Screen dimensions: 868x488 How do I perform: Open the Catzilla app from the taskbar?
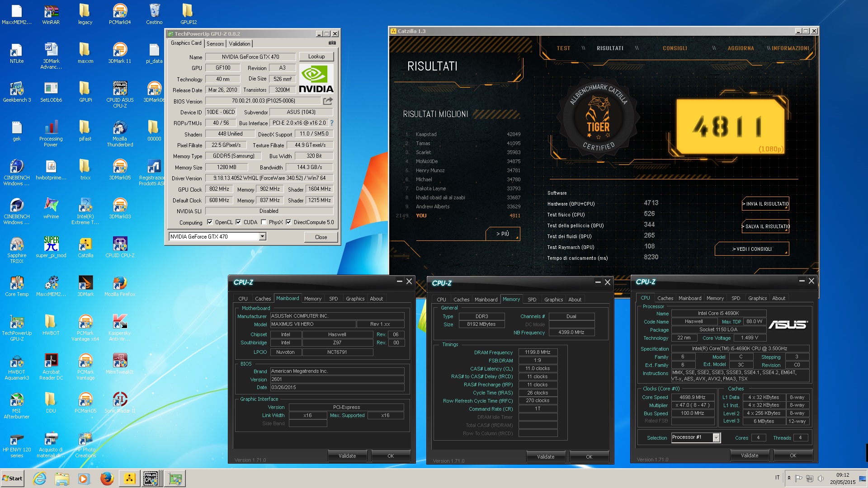click(x=130, y=478)
